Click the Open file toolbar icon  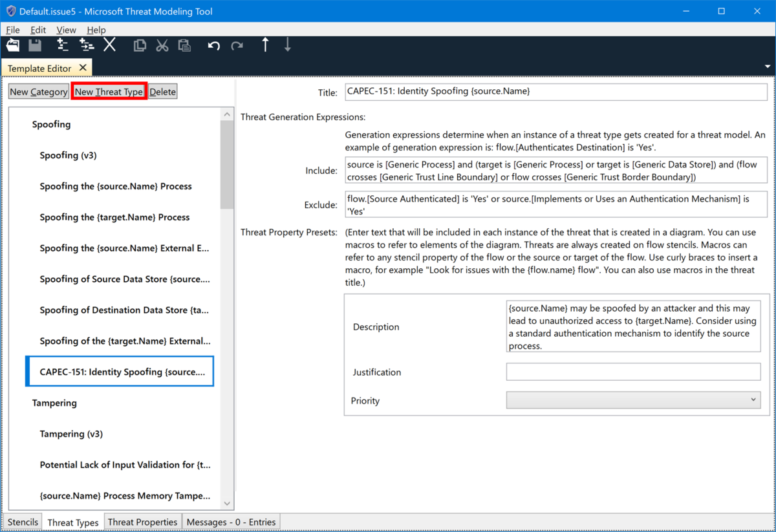pos(13,45)
